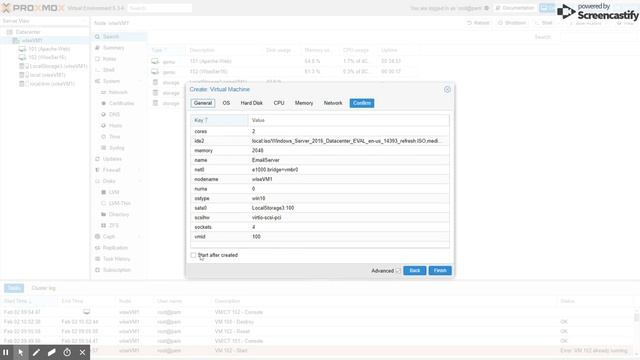The height and width of the screenshot is (360, 640).
Task: Select the Screencastify eraser tool
Action: [51, 352]
